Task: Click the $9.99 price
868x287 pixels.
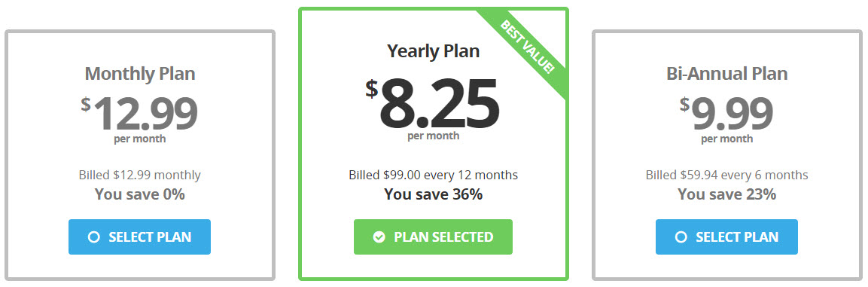Action: tap(726, 114)
